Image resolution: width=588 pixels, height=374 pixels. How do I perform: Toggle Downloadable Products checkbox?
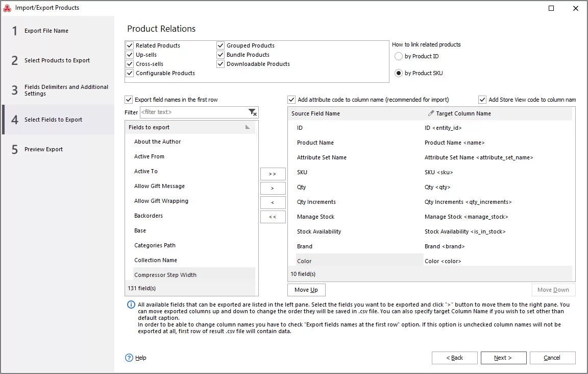click(x=220, y=64)
